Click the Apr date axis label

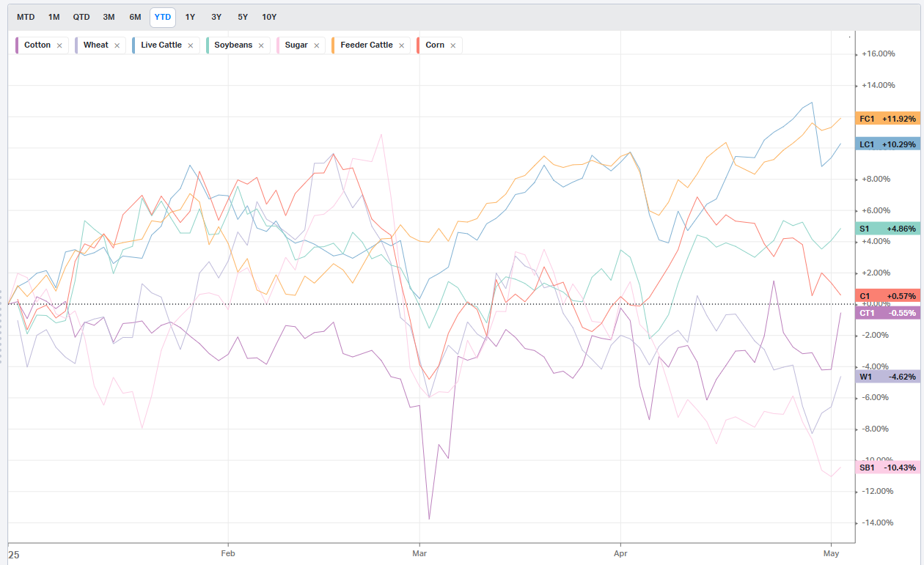click(620, 554)
